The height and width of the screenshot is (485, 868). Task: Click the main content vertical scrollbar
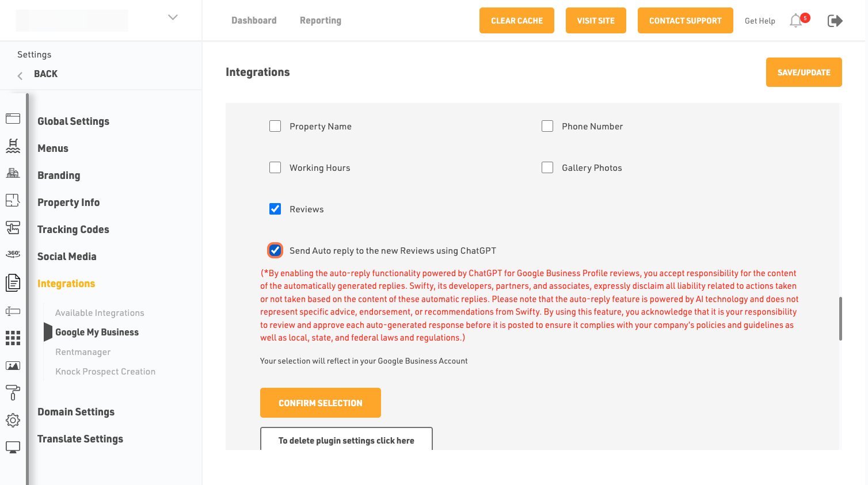841,319
